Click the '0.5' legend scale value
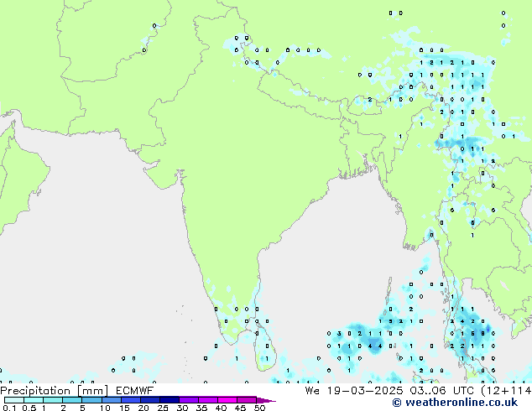 click(29, 408)
